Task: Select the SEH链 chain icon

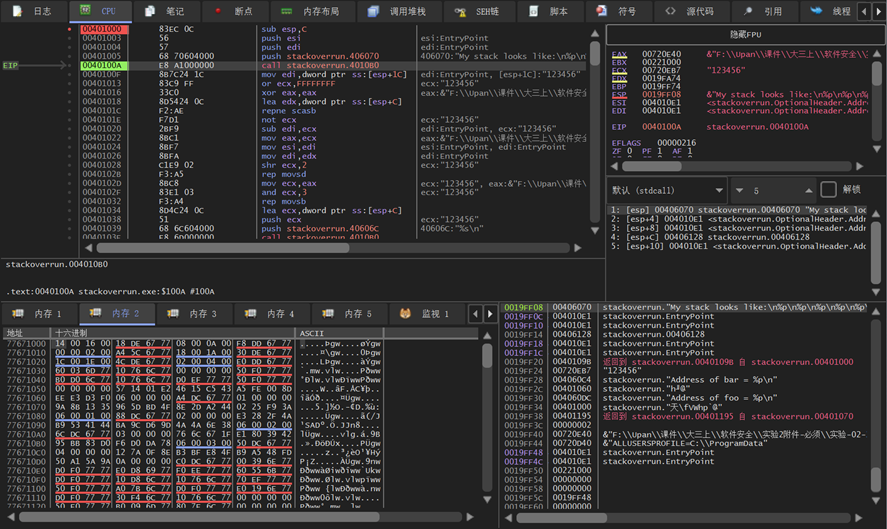Action: click(x=460, y=11)
